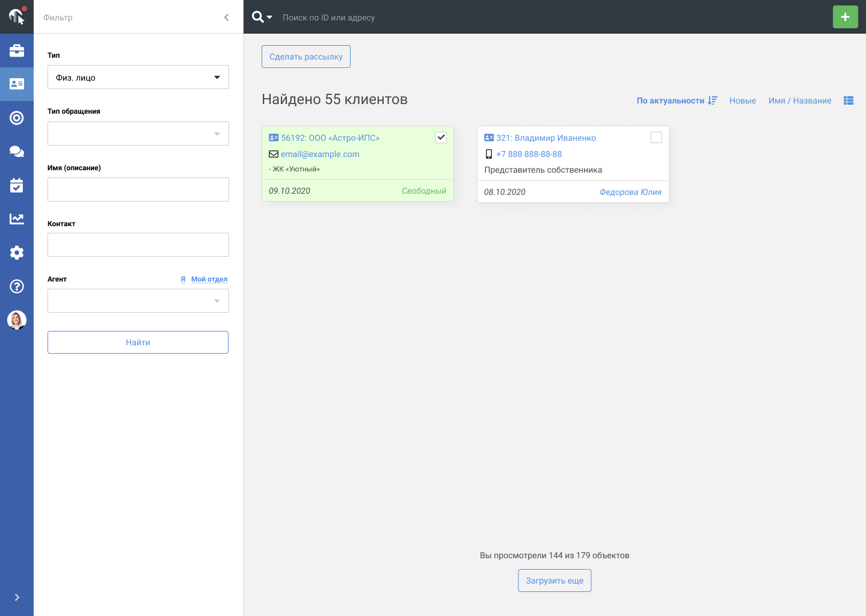Uncheck the ООО «Астро-ИПС» card checkbox

tap(441, 137)
